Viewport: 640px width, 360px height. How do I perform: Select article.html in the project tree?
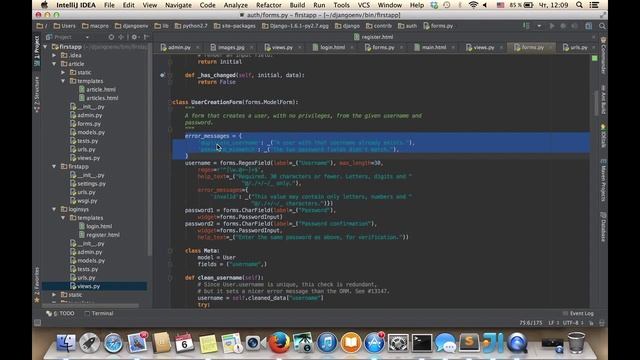click(97, 89)
